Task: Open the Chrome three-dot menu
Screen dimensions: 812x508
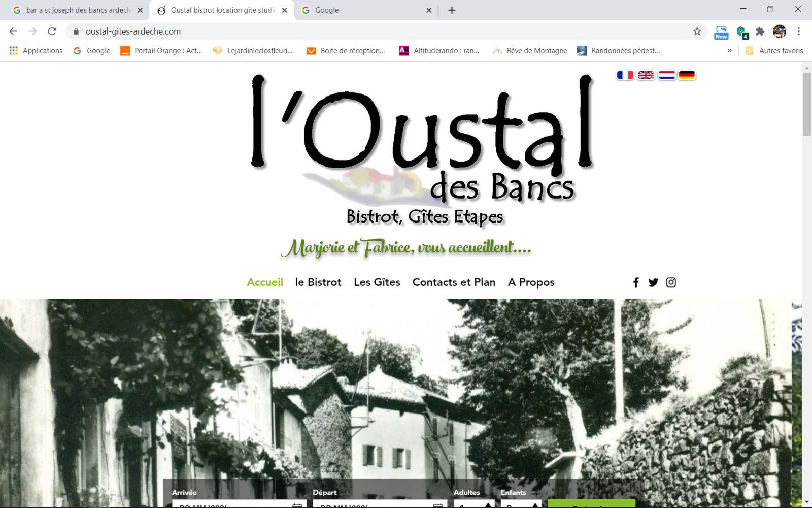Action: [798, 31]
